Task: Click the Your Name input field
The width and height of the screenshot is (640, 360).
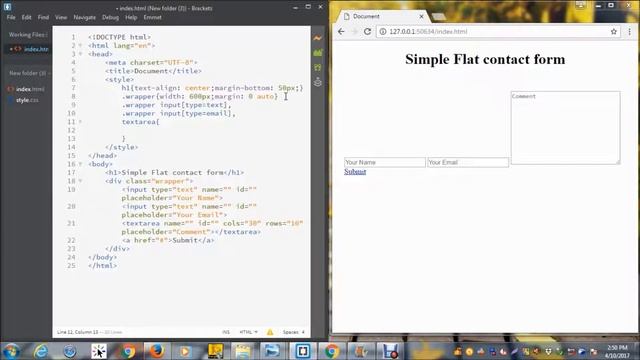Action: [384, 162]
